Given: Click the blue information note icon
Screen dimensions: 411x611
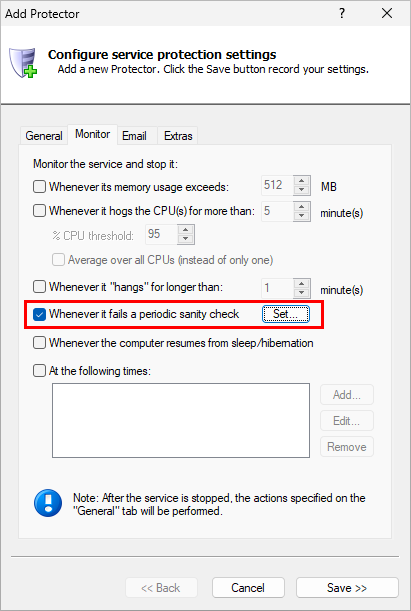Looking at the screenshot, I should 48,503.
